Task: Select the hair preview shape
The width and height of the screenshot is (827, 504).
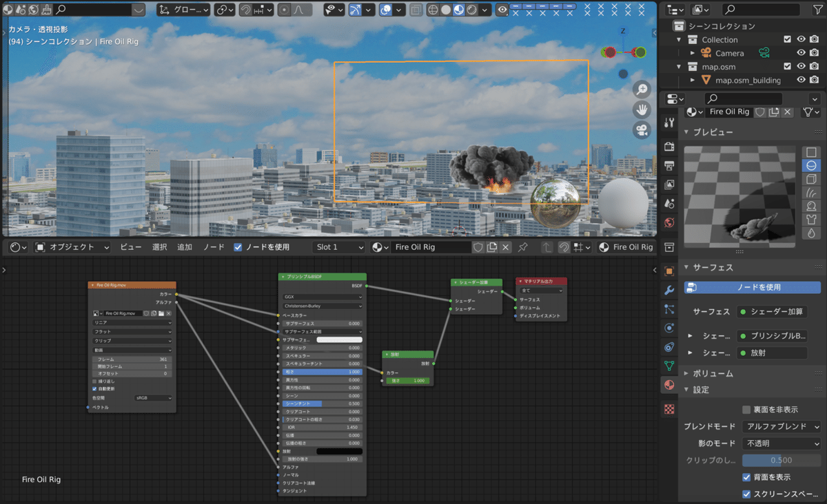Action: (811, 193)
